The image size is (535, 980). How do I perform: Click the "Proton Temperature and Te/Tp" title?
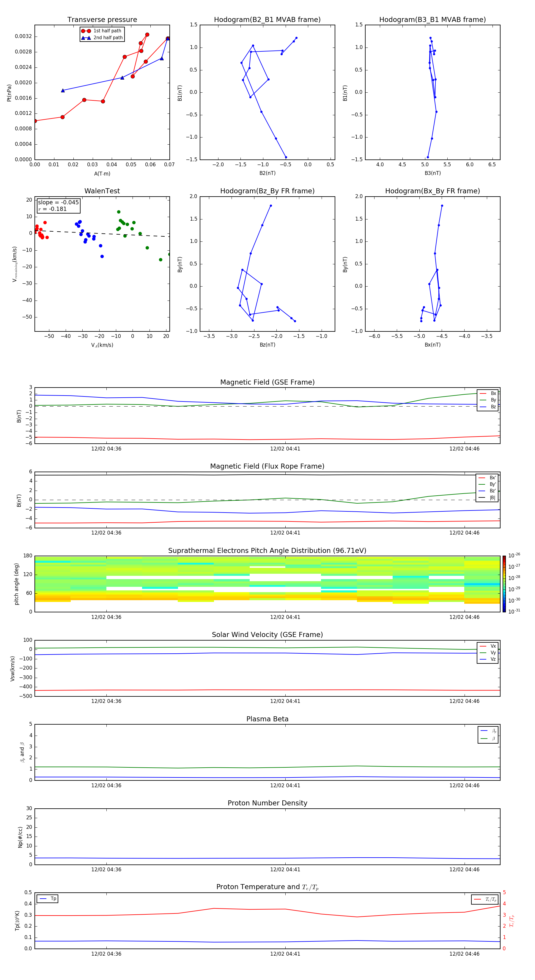point(267,887)
